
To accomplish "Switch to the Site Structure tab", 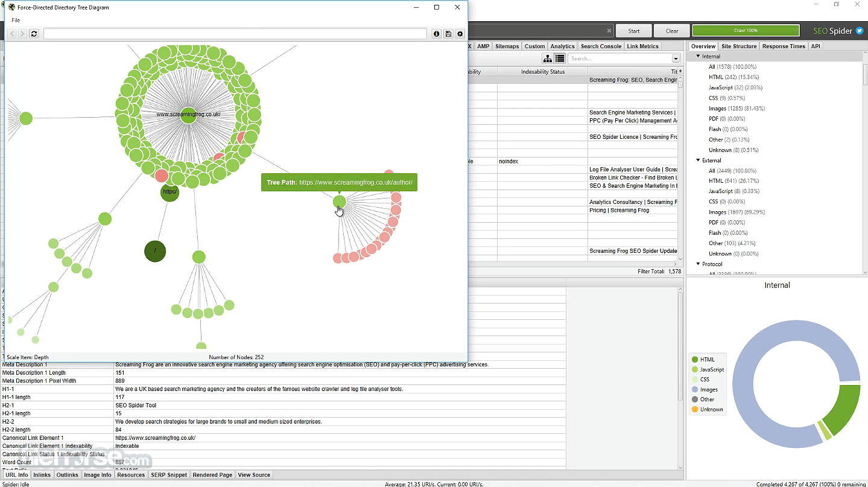I will pos(739,46).
